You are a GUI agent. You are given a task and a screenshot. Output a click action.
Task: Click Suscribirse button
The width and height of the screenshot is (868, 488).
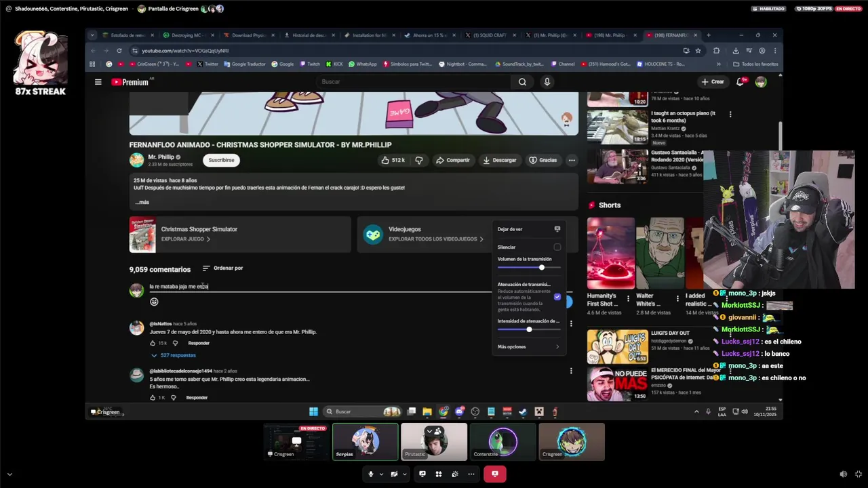click(x=221, y=161)
